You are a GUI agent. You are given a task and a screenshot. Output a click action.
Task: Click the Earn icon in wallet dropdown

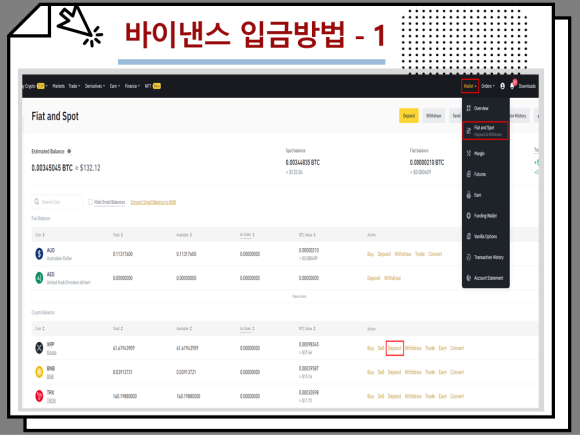(x=469, y=195)
